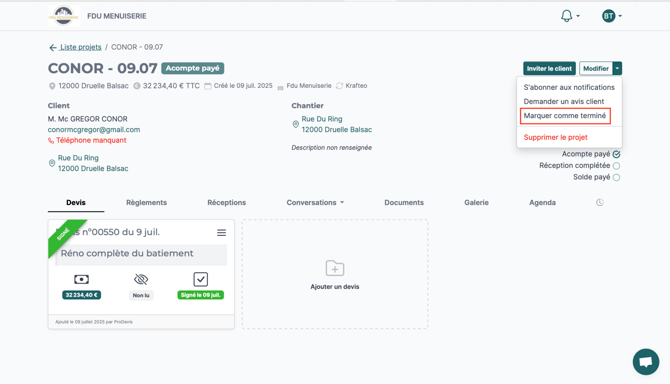Image resolution: width=670 pixels, height=384 pixels.
Task: Click the Modifier button
Action: (x=596, y=68)
